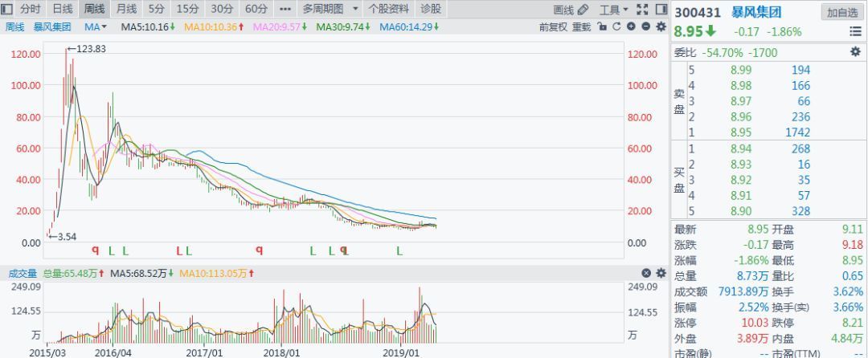This screenshot has width=868, height=358.
Task: Click the unlock padlock icon on chart
Action: coord(603,26)
